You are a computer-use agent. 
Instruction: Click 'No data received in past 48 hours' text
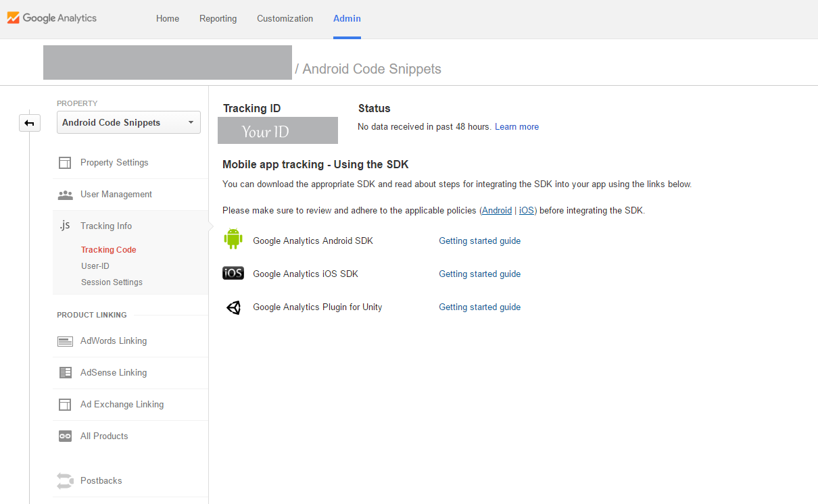point(424,127)
